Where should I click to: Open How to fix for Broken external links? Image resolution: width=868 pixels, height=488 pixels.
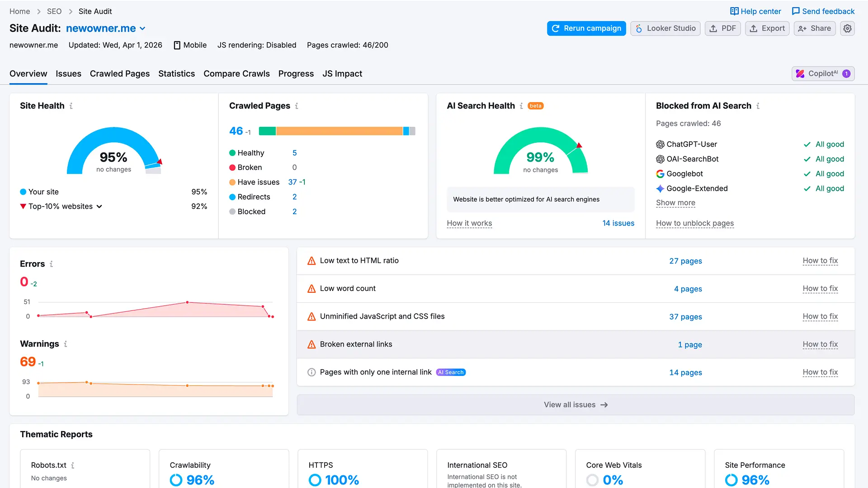(x=820, y=344)
